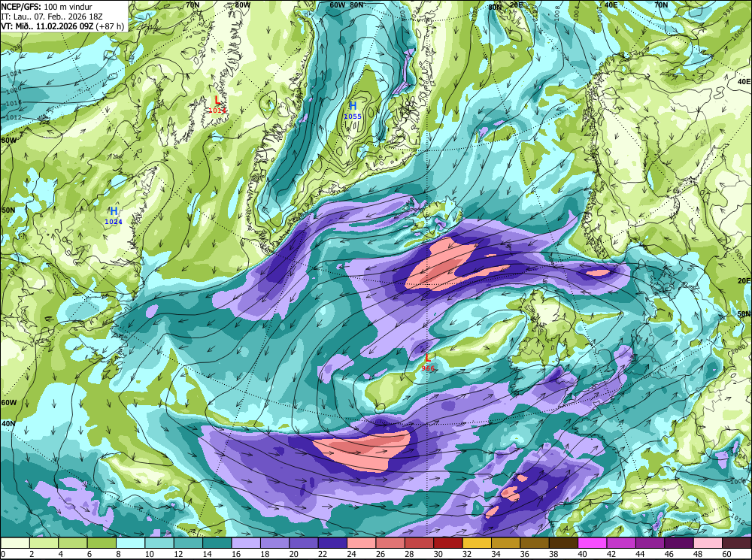Screen dimensions: 752x560
Task: Click the '996' isobar label near top right
Action: (729, 11)
